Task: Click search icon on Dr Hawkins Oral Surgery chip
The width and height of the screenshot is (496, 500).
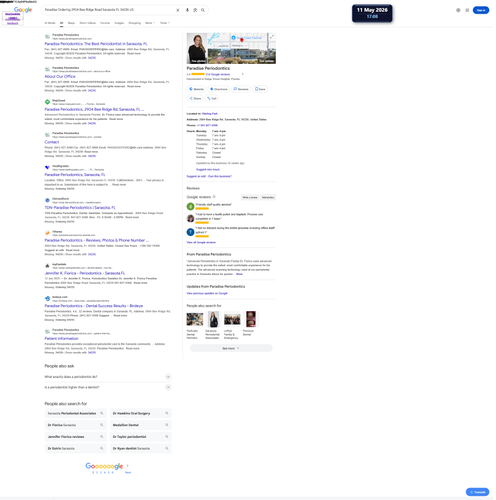Action: pyautogui.click(x=167, y=413)
